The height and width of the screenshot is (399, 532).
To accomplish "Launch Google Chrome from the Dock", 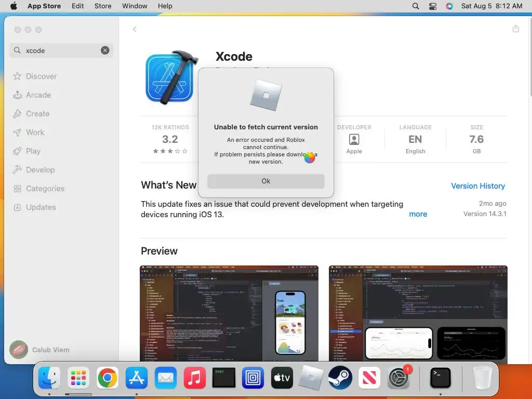I will pos(108,378).
